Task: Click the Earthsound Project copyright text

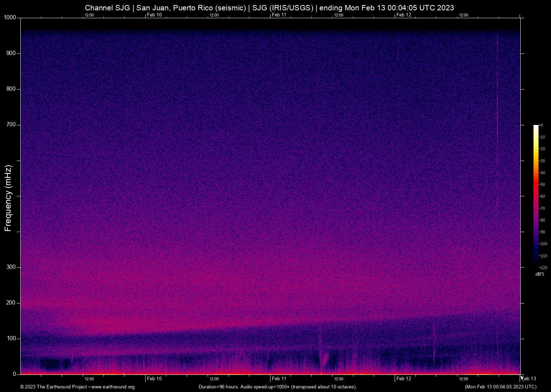Action: (x=54, y=387)
